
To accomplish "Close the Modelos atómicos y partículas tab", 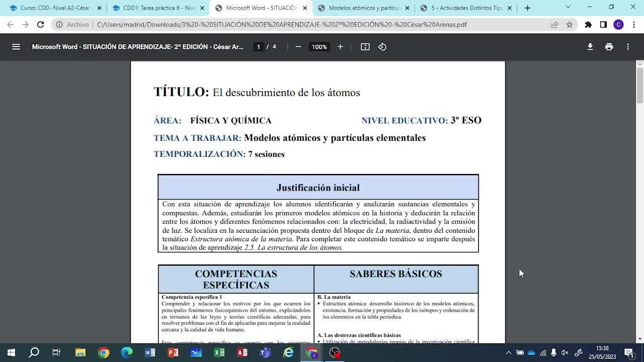I will (x=407, y=8).
